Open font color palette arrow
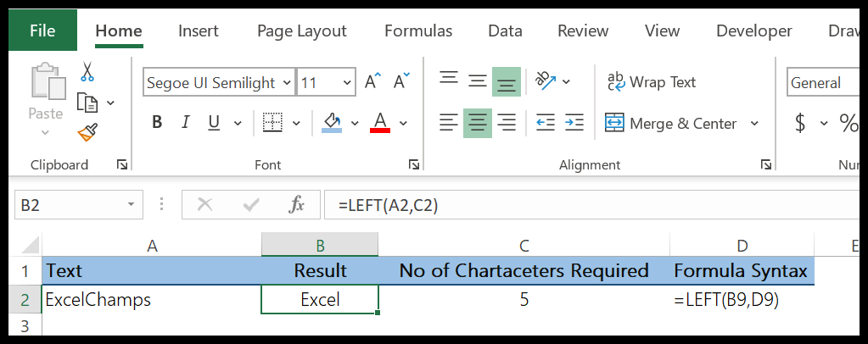This screenshot has height=344, width=868. tap(403, 123)
